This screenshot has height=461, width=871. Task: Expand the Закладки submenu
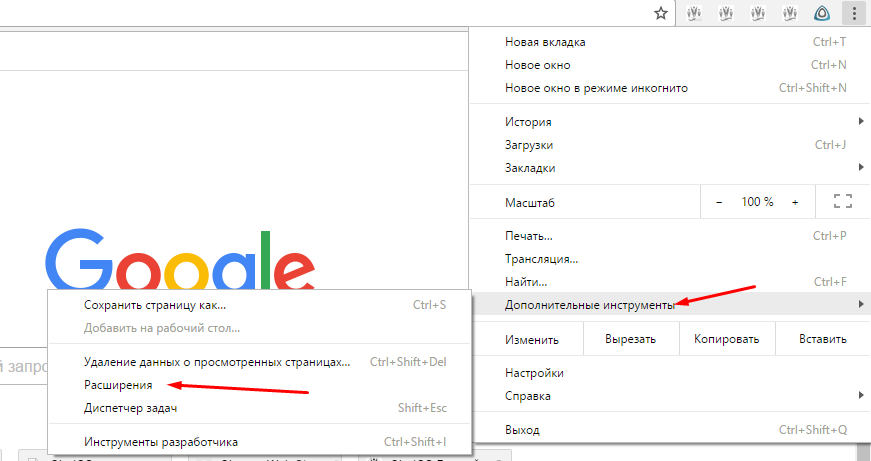pyautogui.click(x=670, y=168)
